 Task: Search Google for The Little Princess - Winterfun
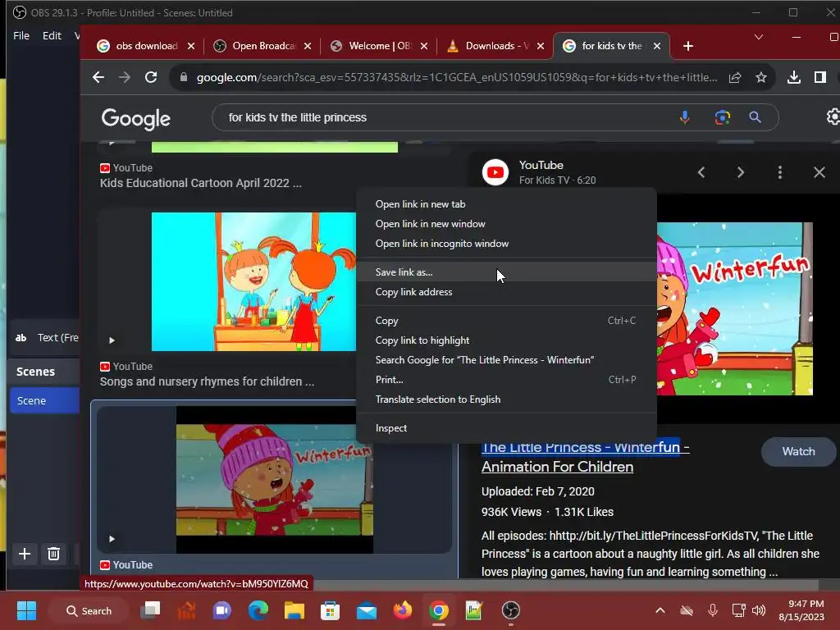point(506,360)
